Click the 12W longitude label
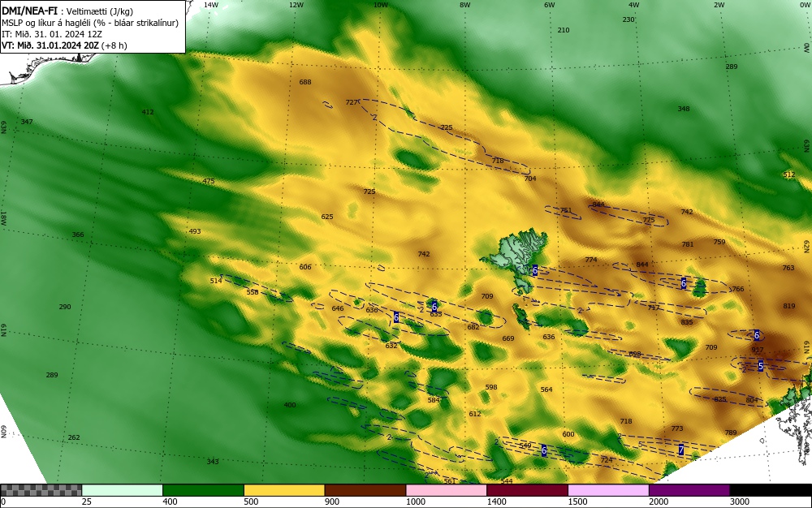 296,5
